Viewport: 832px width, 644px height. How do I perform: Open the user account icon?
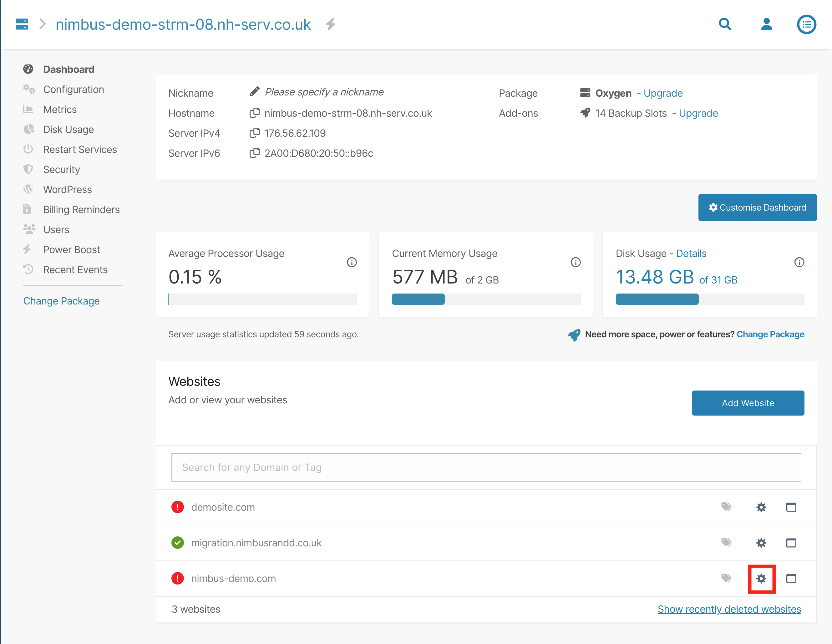point(766,24)
